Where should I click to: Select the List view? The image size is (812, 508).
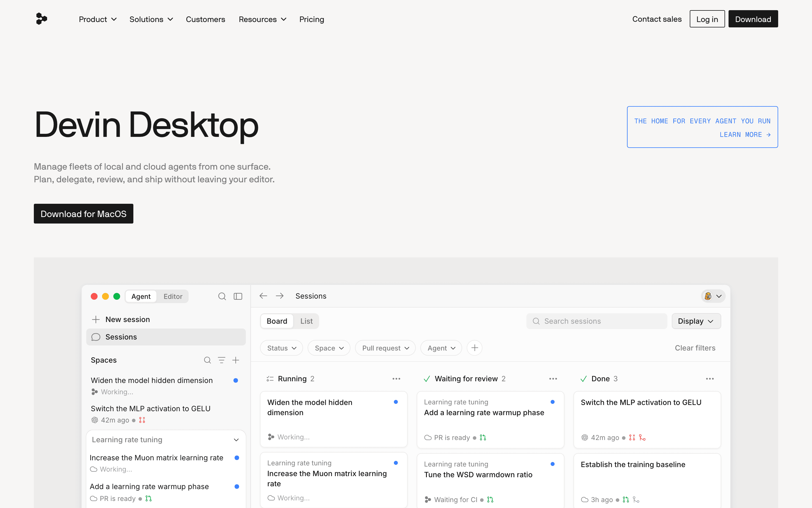point(306,321)
